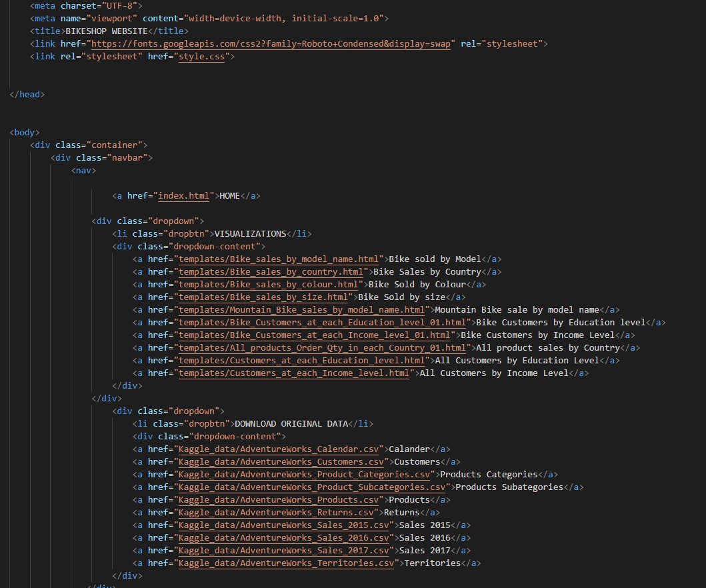The height and width of the screenshot is (588, 706).
Task: Click 'Bike Customers by Income Level' text
Action: [537, 335]
